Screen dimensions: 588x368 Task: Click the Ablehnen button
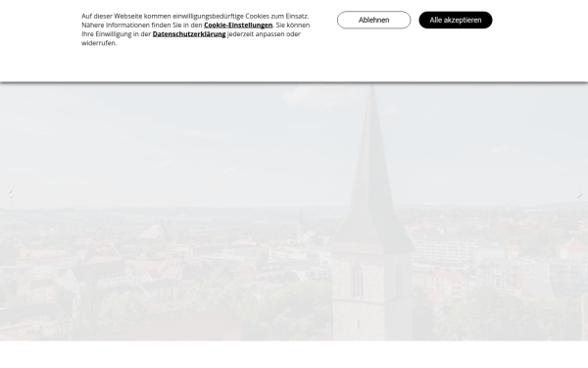(373, 20)
